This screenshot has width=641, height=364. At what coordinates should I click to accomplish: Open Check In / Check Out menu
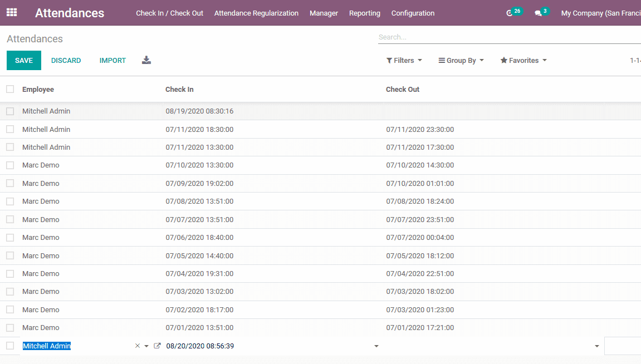coord(170,13)
